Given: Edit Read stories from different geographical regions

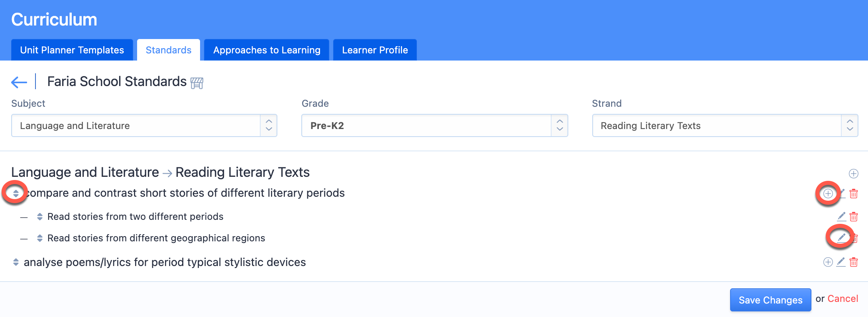Looking at the screenshot, I should point(841,238).
